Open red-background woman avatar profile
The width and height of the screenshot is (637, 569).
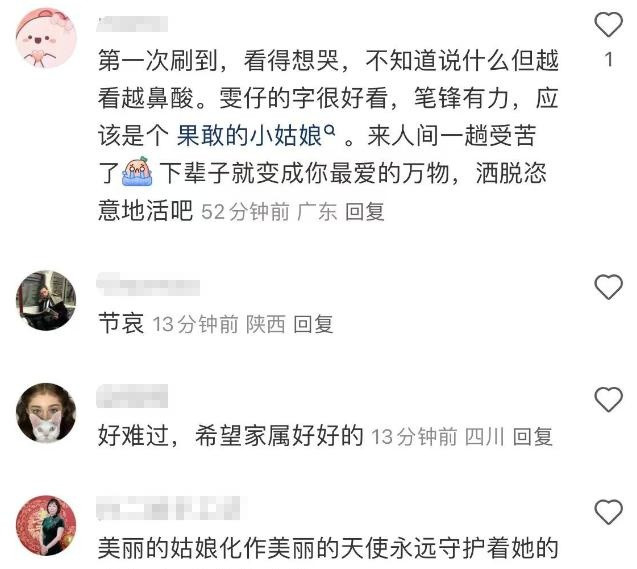(x=46, y=525)
